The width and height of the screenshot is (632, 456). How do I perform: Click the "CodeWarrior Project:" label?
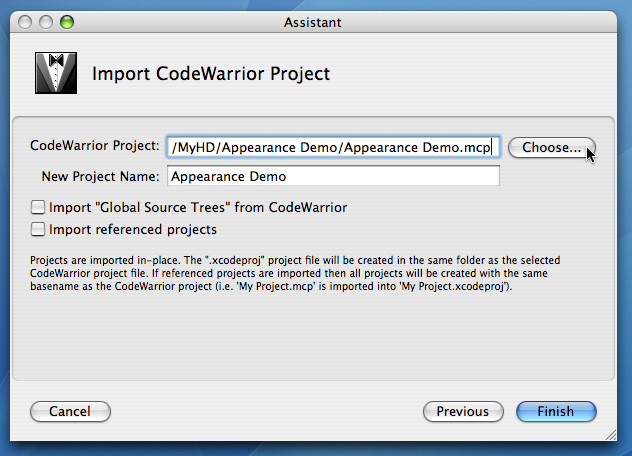95,146
